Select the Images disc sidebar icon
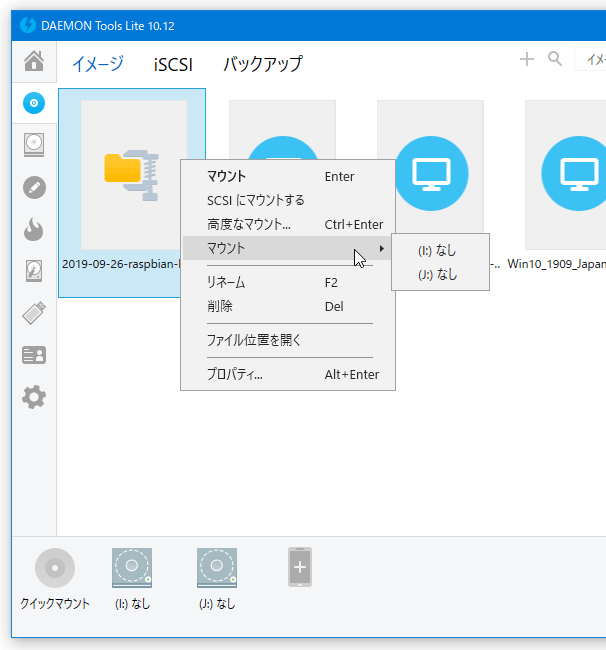The image size is (606, 650). [34, 103]
